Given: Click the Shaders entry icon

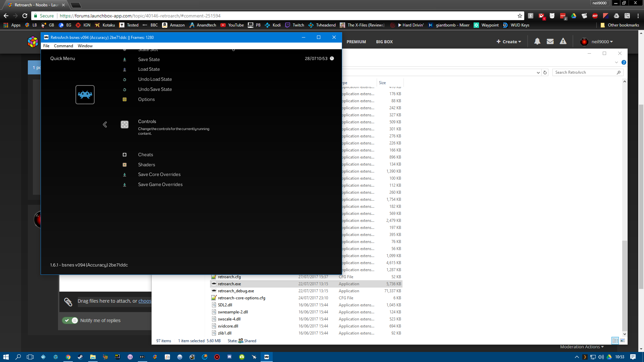Looking at the screenshot, I should click(124, 165).
